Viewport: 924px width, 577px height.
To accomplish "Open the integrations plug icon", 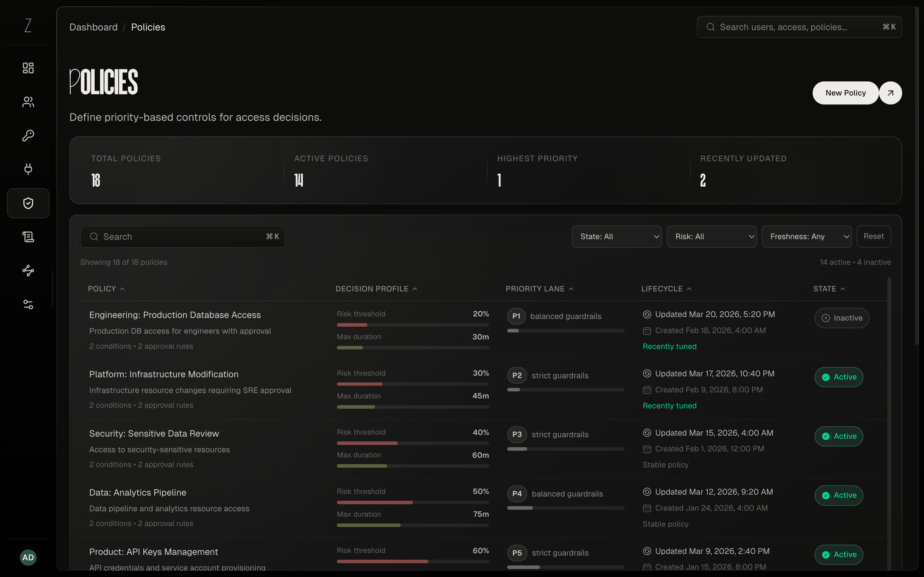I will pos(28,169).
